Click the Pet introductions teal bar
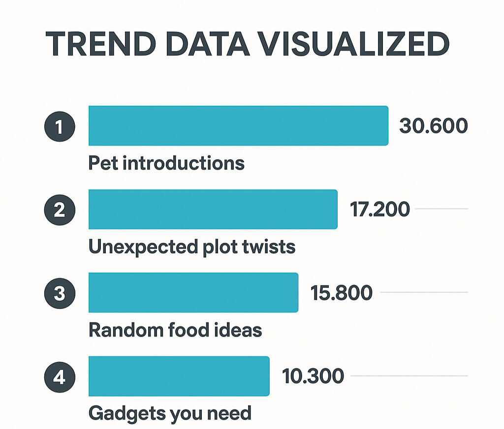 (x=238, y=125)
